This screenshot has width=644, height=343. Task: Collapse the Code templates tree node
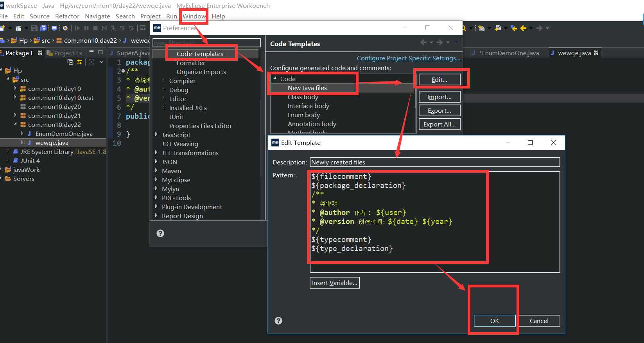[x=275, y=78]
